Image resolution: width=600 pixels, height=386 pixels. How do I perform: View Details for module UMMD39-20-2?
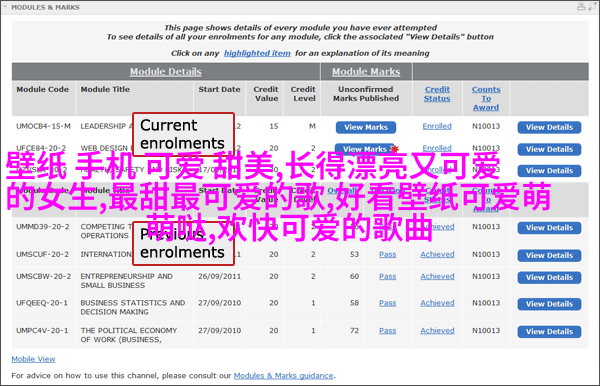pos(549,228)
